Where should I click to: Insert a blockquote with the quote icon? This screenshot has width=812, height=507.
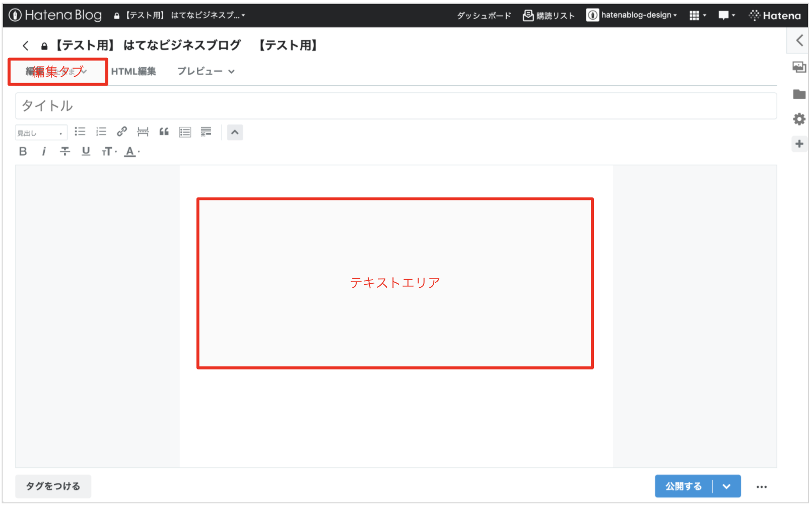click(x=164, y=132)
